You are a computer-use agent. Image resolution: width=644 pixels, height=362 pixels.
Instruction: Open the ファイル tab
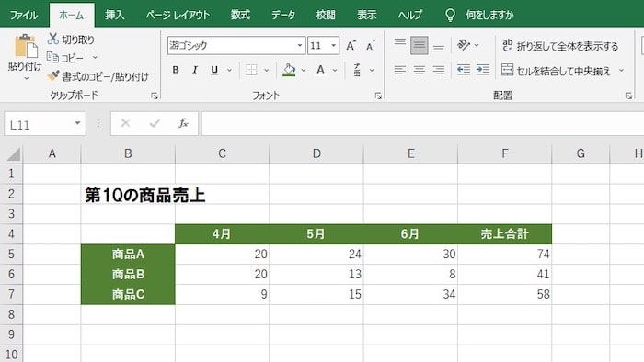[23, 16]
